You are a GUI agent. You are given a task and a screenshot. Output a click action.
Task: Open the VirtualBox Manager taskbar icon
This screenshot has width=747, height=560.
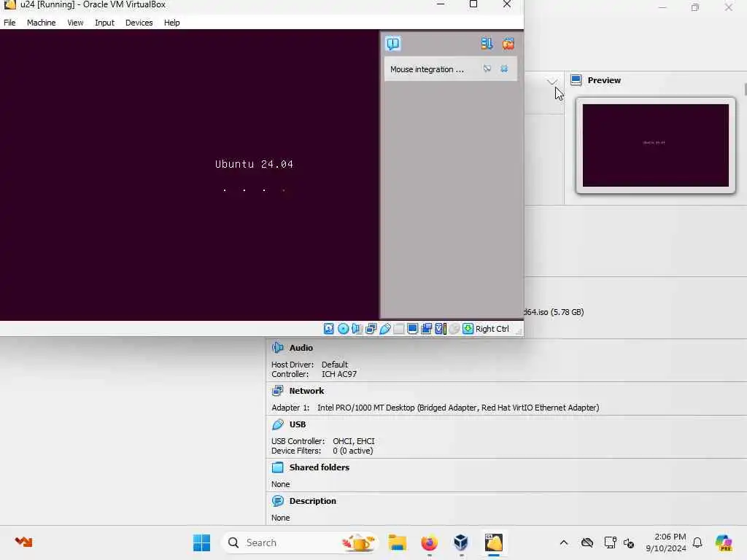point(461,542)
